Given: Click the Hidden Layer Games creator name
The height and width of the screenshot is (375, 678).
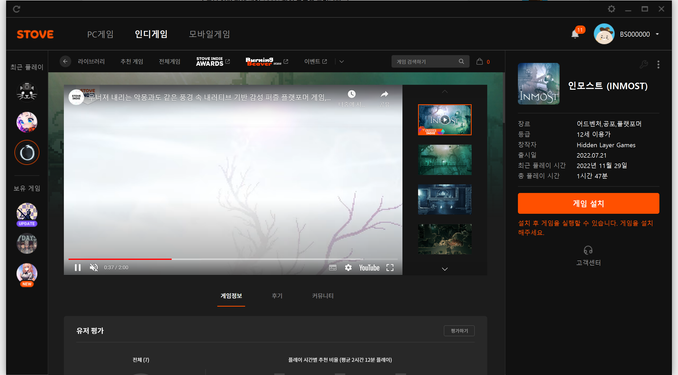Looking at the screenshot, I should tap(606, 145).
